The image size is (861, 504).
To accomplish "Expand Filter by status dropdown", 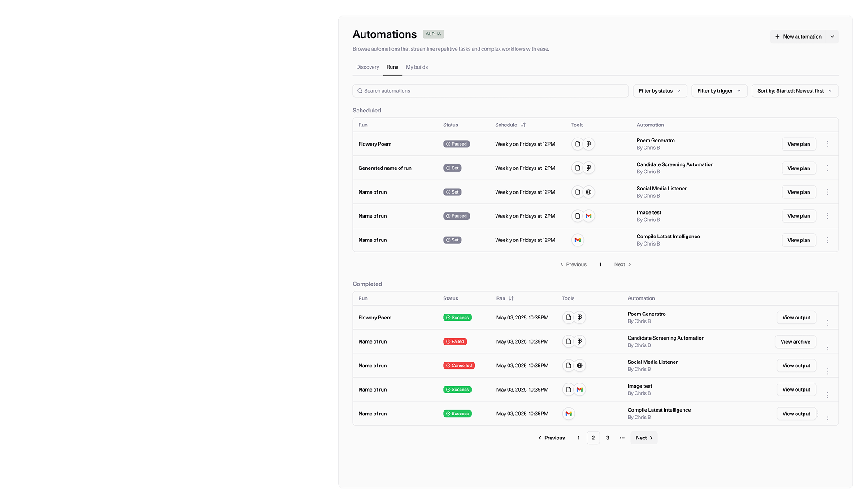I will coord(660,91).
